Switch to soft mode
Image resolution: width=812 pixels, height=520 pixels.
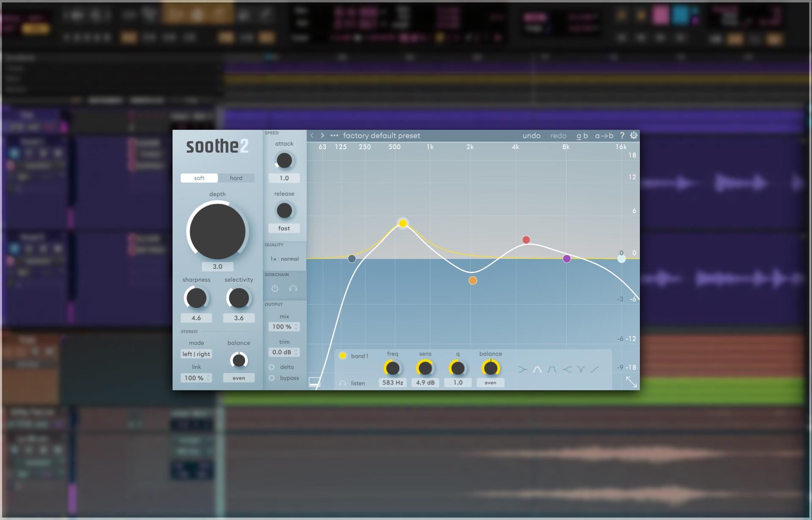pyautogui.click(x=199, y=178)
